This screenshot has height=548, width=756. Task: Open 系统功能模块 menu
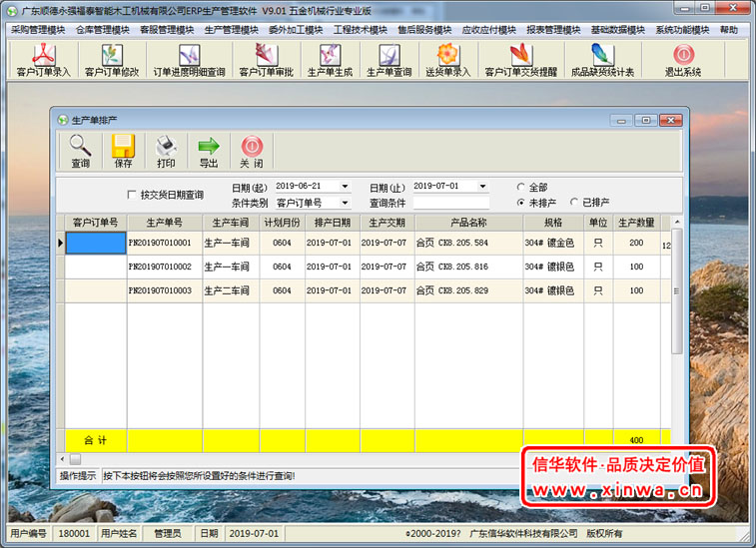pos(682,30)
